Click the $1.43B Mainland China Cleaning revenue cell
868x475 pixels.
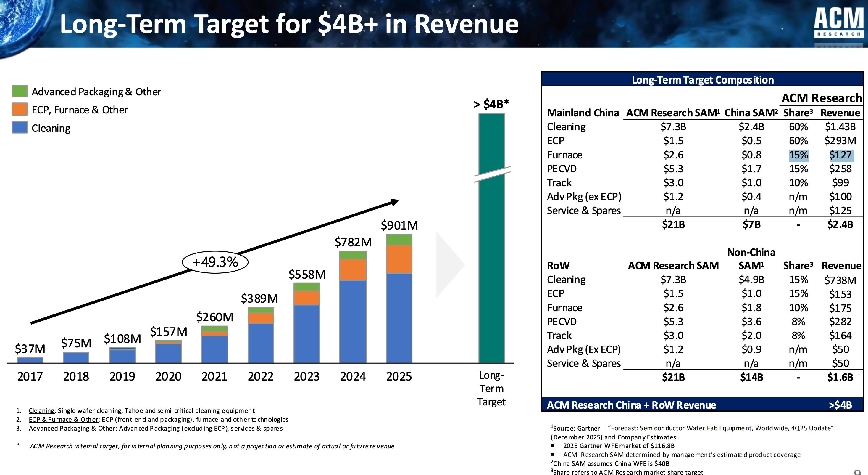click(840, 127)
